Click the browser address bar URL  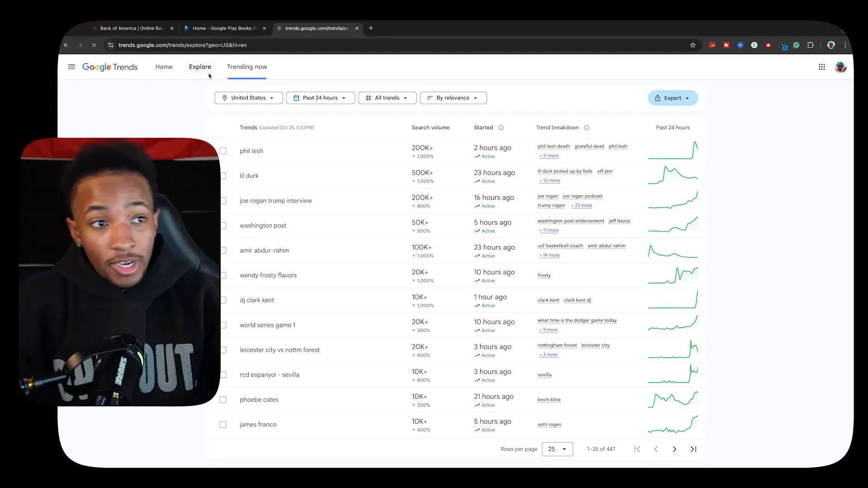183,45
